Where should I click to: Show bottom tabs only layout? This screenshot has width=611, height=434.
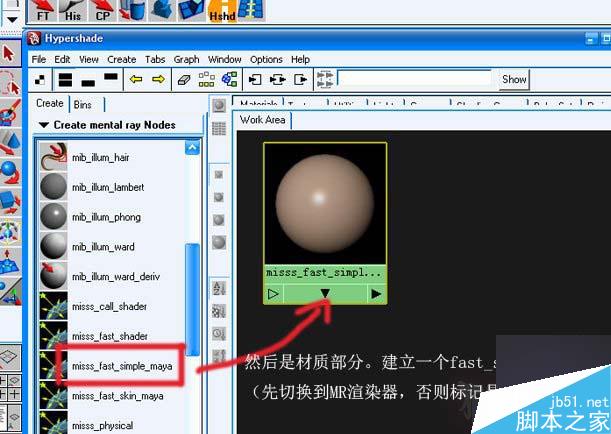(88, 83)
